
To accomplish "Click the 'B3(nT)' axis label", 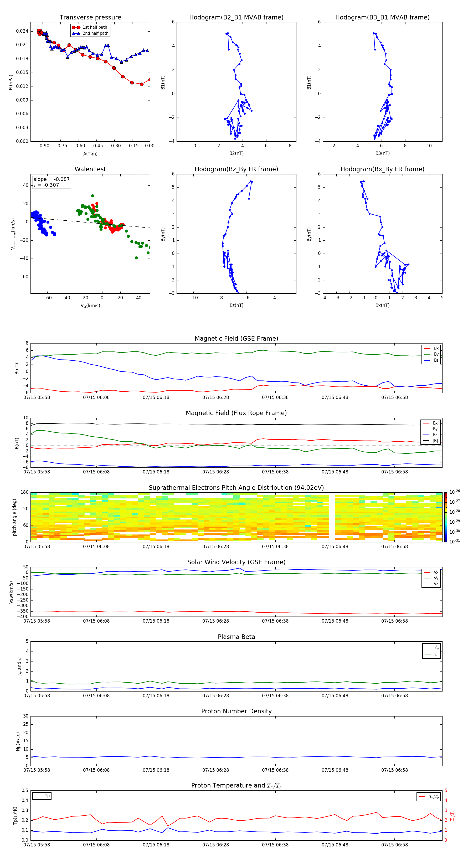I will (382, 153).
